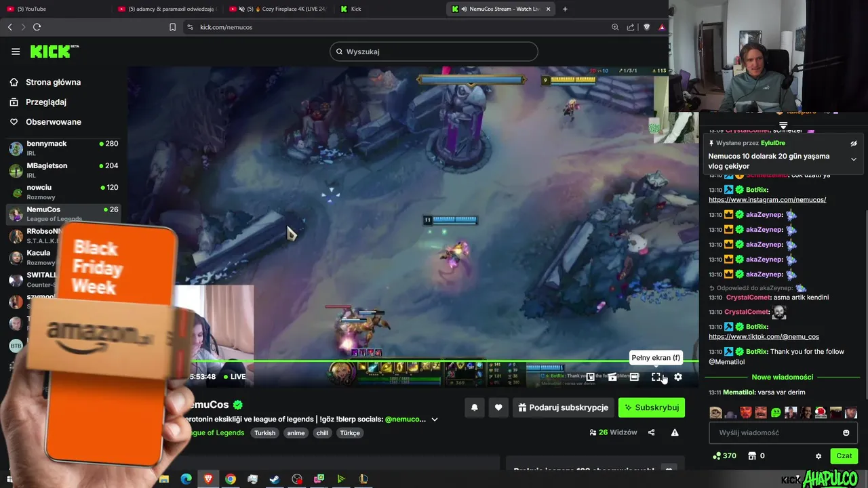
Task: Click Mematilol username in chat
Action: [x=738, y=392]
